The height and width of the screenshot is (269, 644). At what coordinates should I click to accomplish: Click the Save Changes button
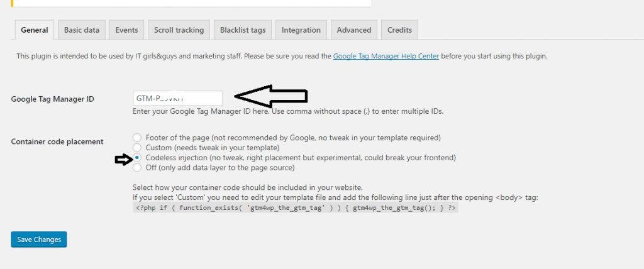pos(38,239)
